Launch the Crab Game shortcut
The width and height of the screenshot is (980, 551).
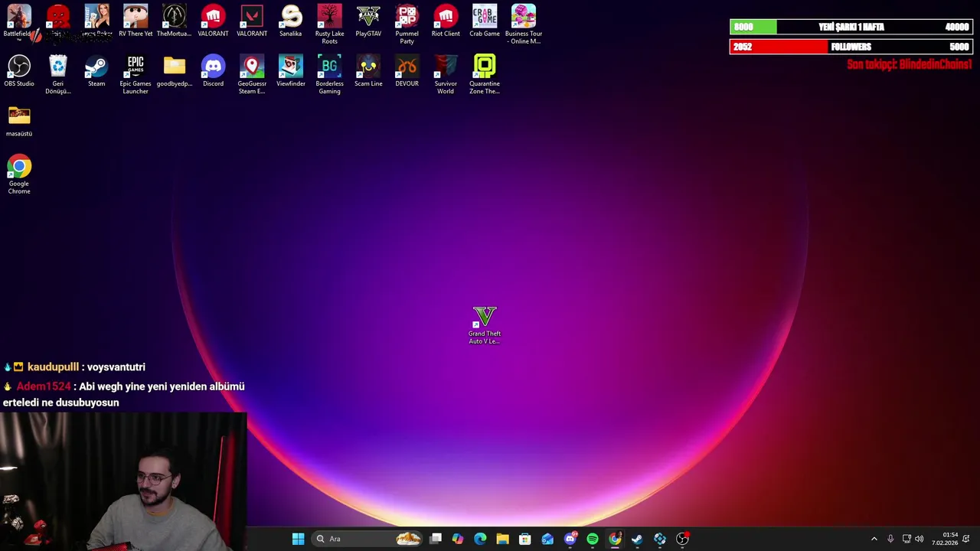485,21
